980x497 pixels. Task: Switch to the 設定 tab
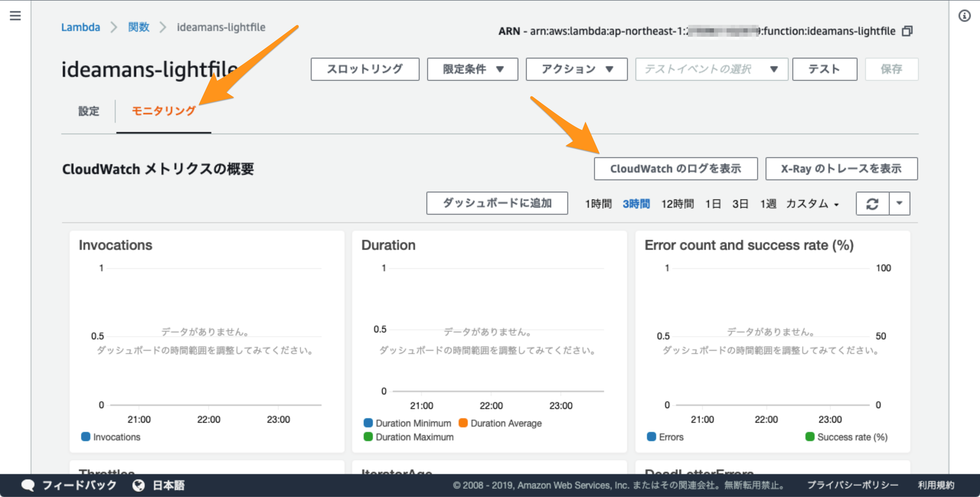tap(89, 111)
